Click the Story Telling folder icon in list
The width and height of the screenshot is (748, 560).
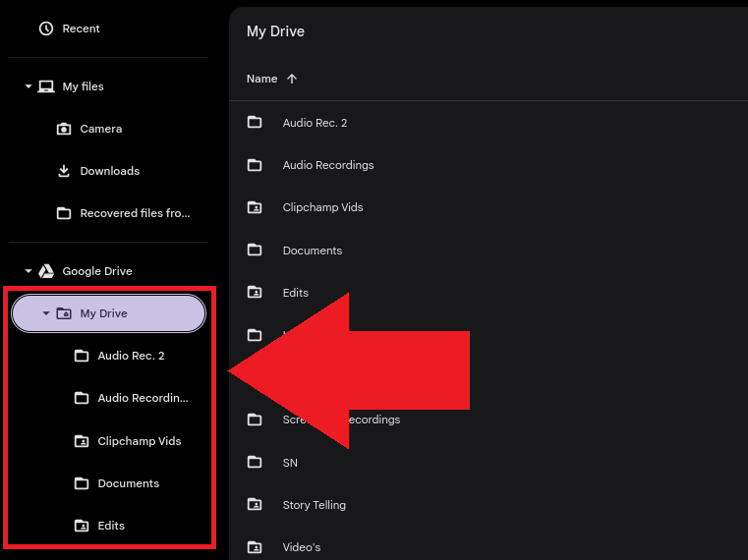point(255,505)
